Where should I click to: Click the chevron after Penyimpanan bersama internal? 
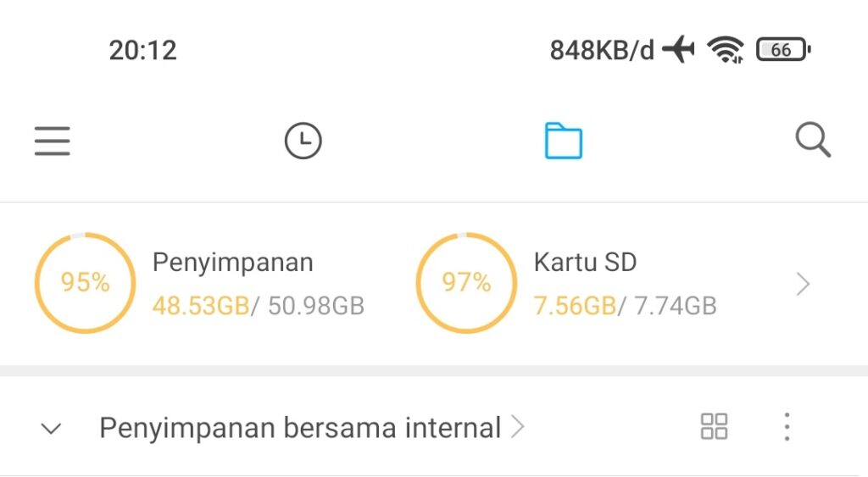pyautogui.click(x=517, y=427)
